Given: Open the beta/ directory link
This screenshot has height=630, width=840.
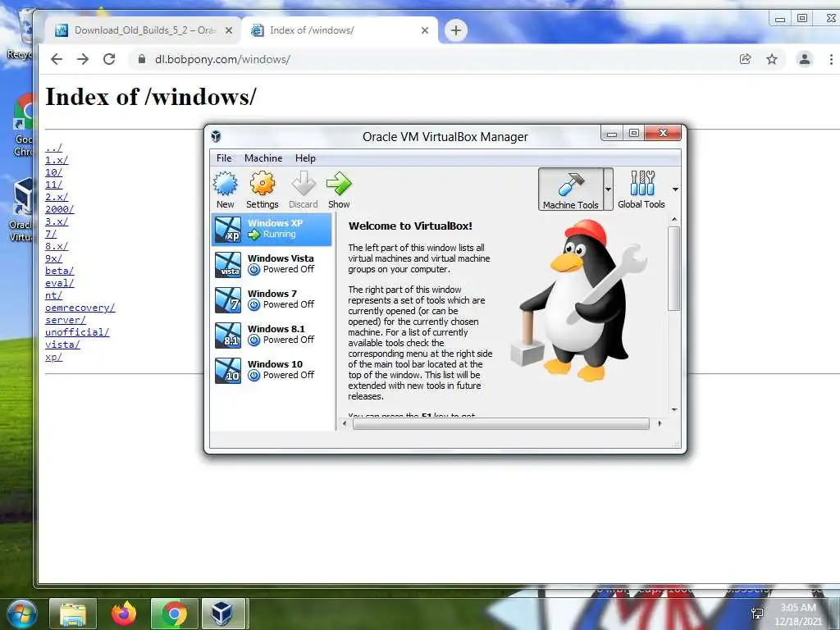Looking at the screenshot, I should [59, 271].
